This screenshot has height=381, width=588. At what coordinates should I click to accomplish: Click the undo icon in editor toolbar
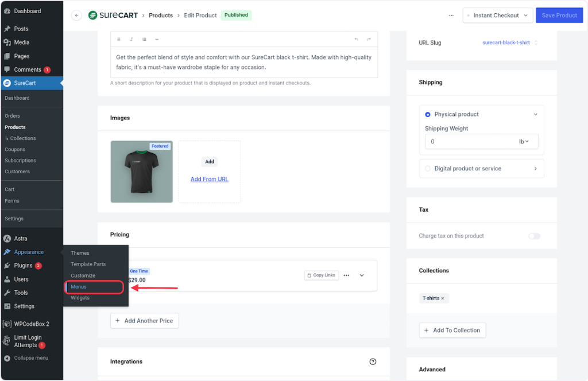(x=357, y=39)
